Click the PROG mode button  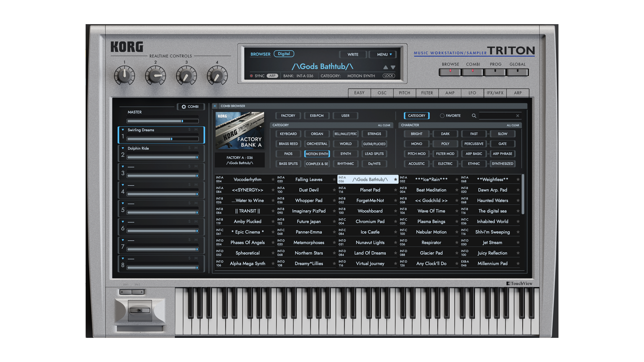pyautogui.click(x=495, y=72)
